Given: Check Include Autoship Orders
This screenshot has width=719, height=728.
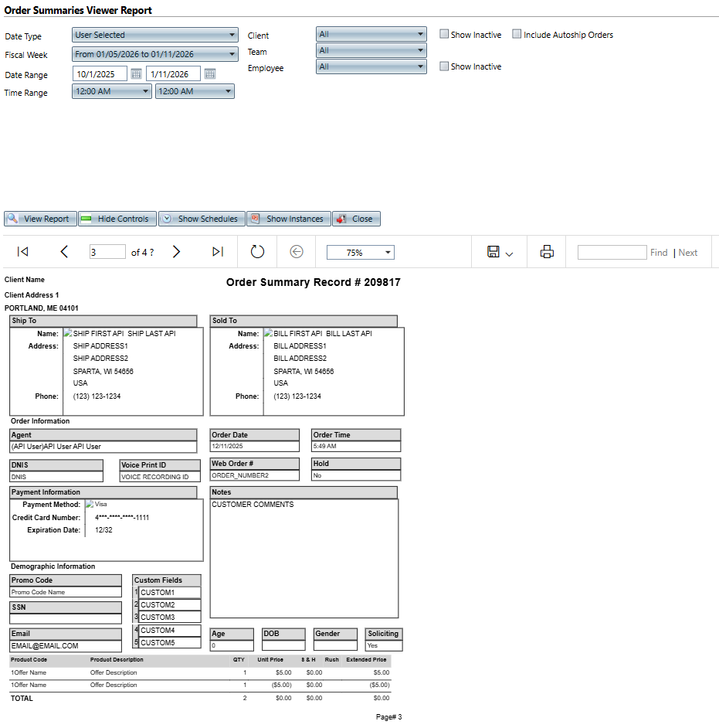Looking at the screenshot, I should 517,34.
